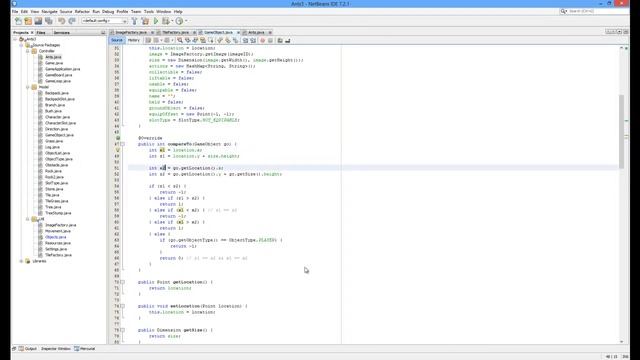This screenshot has width=640, height=360.
Task: Close the GameObject.java tab
Action: point(238,33)
